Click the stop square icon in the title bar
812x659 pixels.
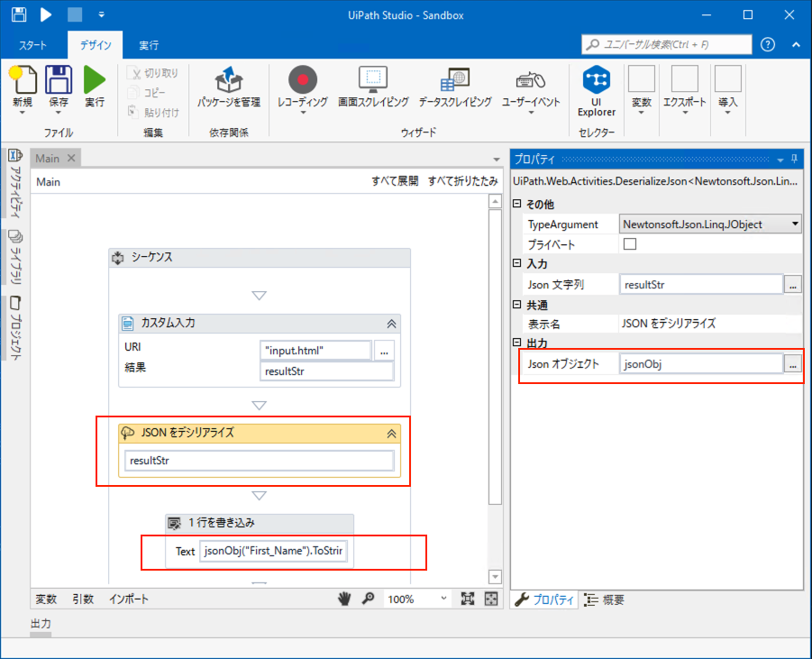75,14
